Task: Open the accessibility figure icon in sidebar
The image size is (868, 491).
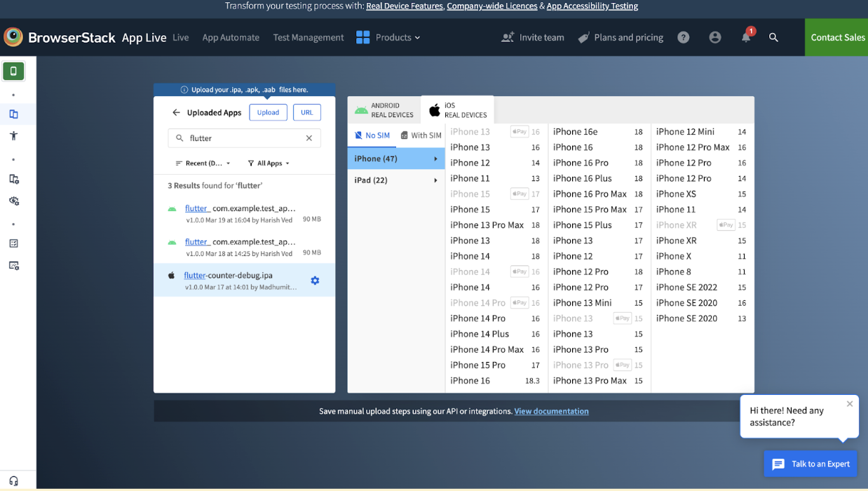Action: [x=13, y=135]
